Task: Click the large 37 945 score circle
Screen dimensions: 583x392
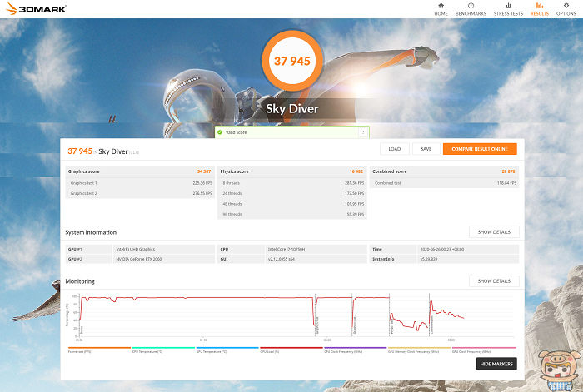Action: [x=292, y=61]
